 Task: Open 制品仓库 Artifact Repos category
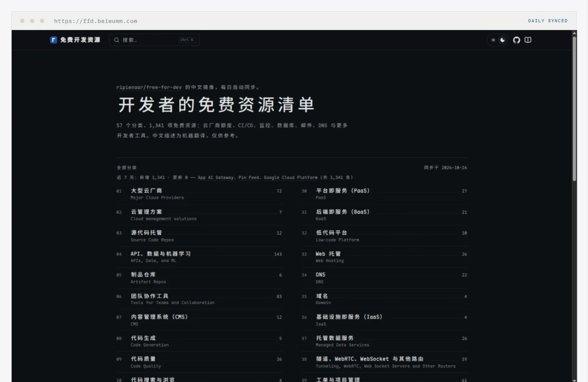[199, 278]
